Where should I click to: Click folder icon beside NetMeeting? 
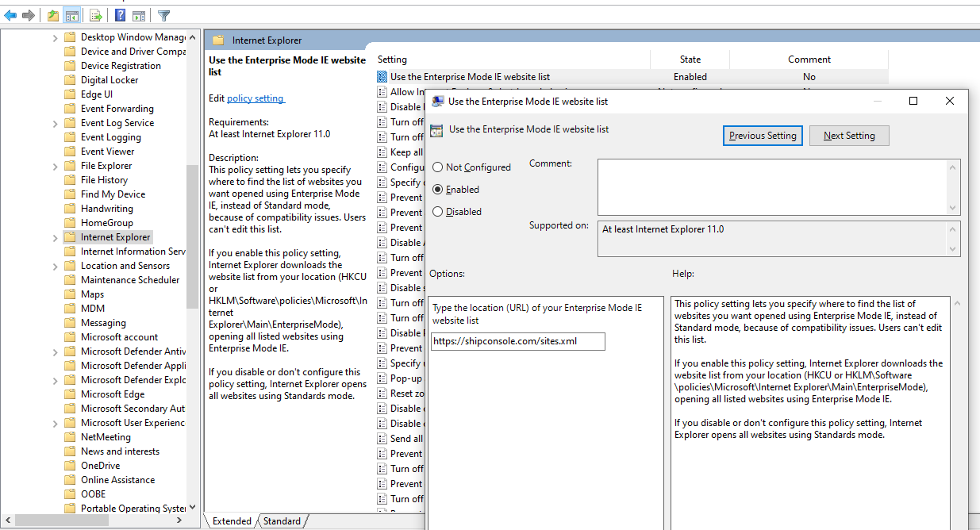coord(70,437)
